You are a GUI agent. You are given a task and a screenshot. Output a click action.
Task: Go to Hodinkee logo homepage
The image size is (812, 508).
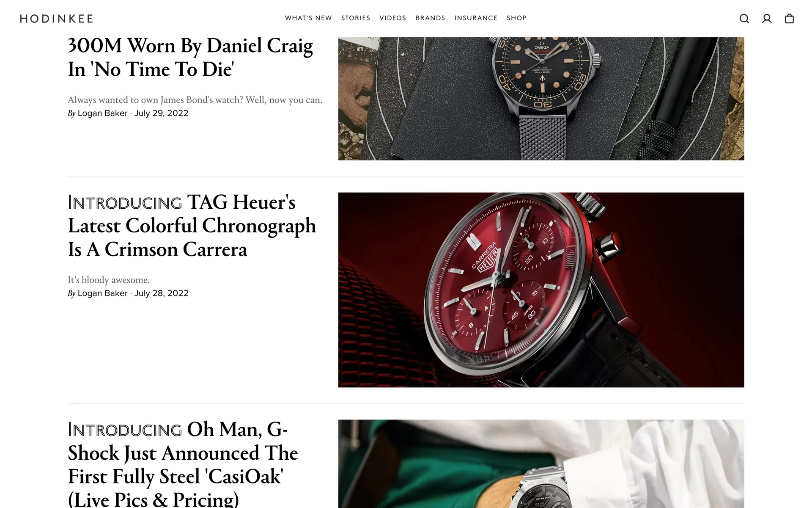point(57,19)
